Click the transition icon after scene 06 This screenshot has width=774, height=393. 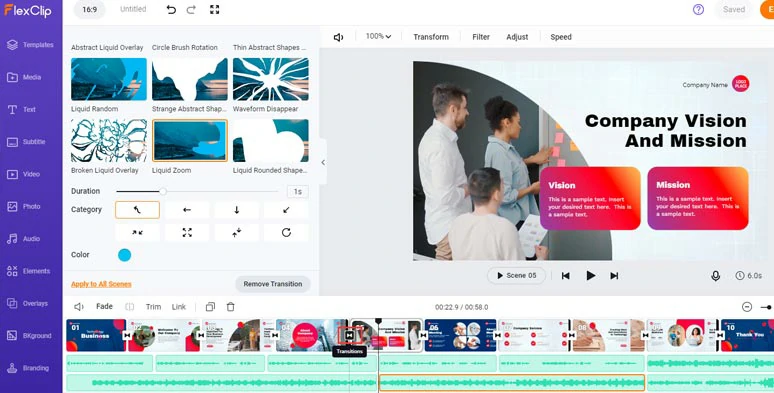498,335
